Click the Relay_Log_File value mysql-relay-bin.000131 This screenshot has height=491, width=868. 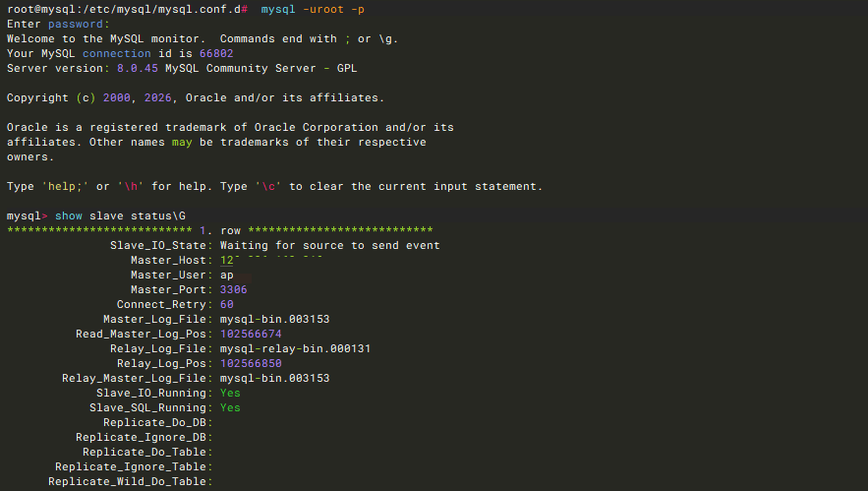pos(295,348)
